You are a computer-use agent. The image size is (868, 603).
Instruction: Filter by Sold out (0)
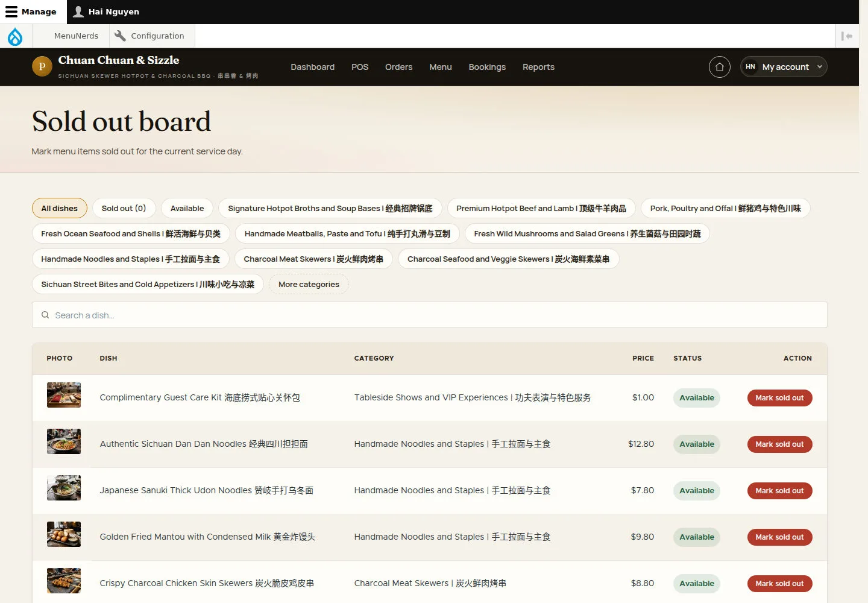[x=124, y=208]
